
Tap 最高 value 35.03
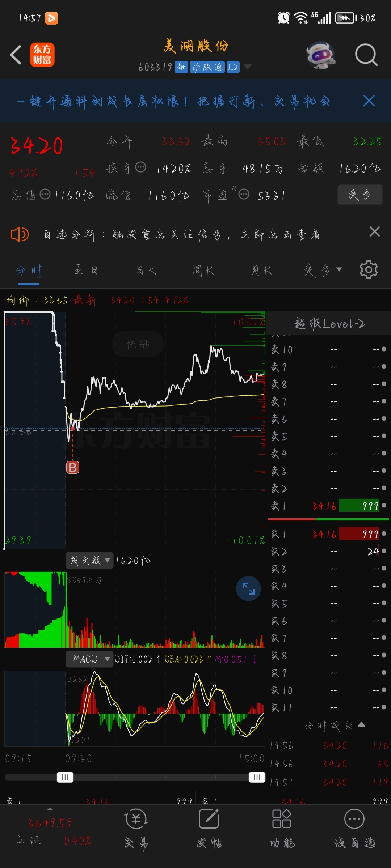coord(272,141)
